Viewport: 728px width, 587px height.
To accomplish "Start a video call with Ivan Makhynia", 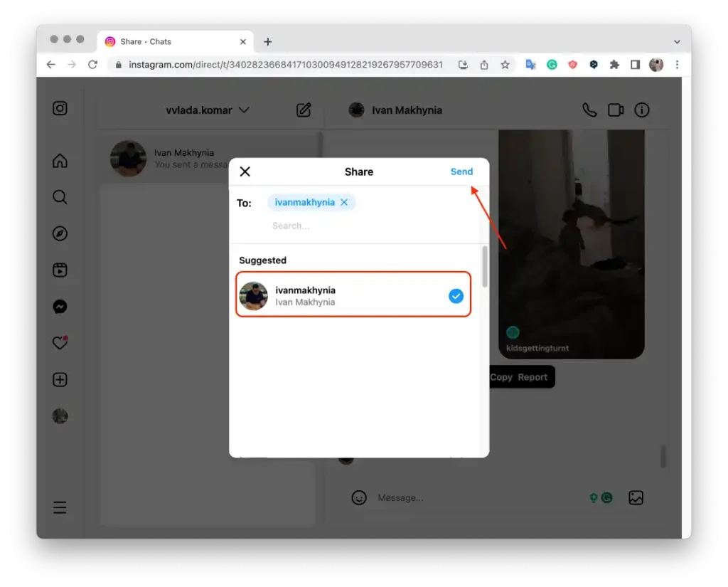I will [616, 110].
